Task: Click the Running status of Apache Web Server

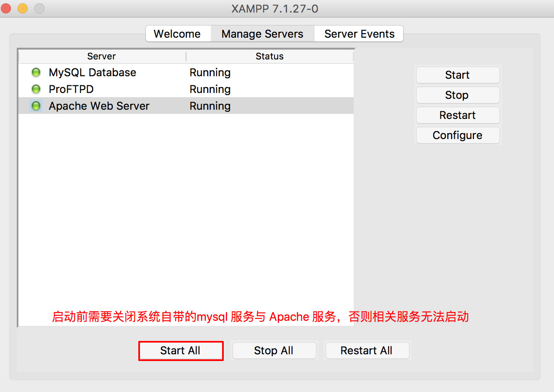Action: pos(210,106)
